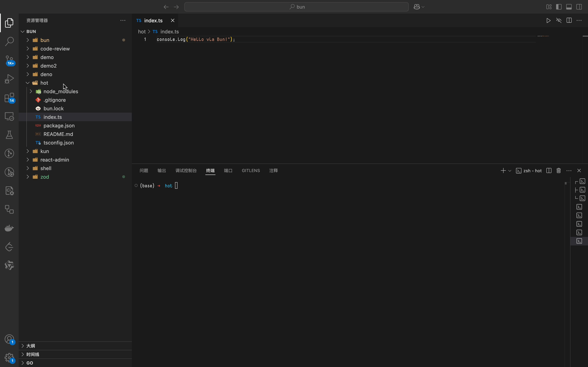
Task: Toggle secondary side bar visibility
Action: (x=579, y=7)
